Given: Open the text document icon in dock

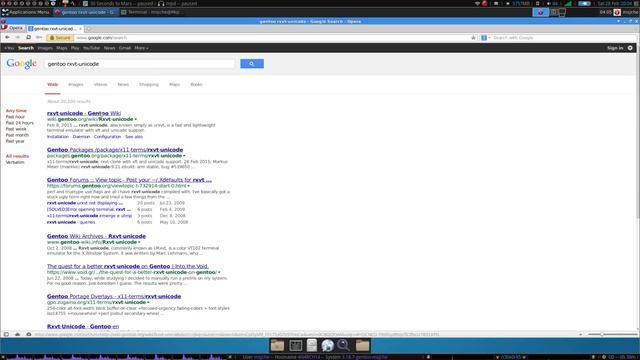Looking at the screenshot, I should 312,345.
